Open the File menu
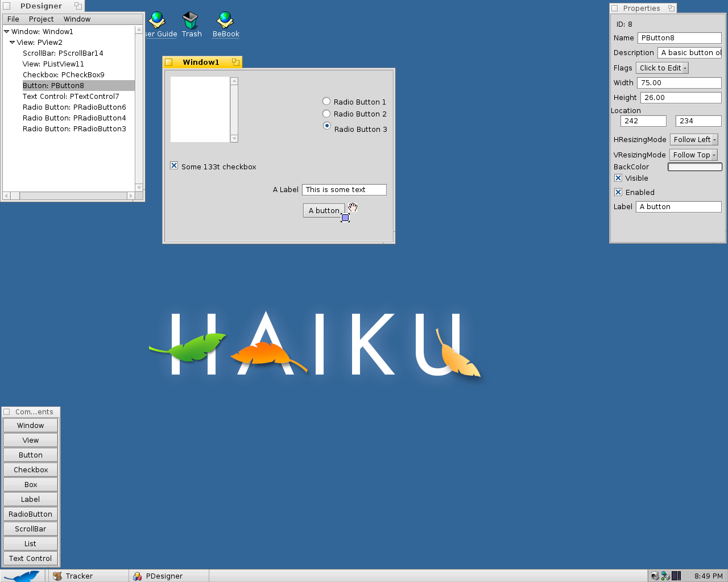The image size is (728, 582). point(13,19)
